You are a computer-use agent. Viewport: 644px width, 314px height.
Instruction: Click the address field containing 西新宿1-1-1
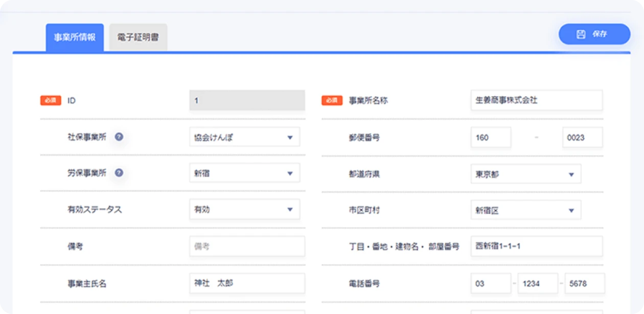click(536, 246)
